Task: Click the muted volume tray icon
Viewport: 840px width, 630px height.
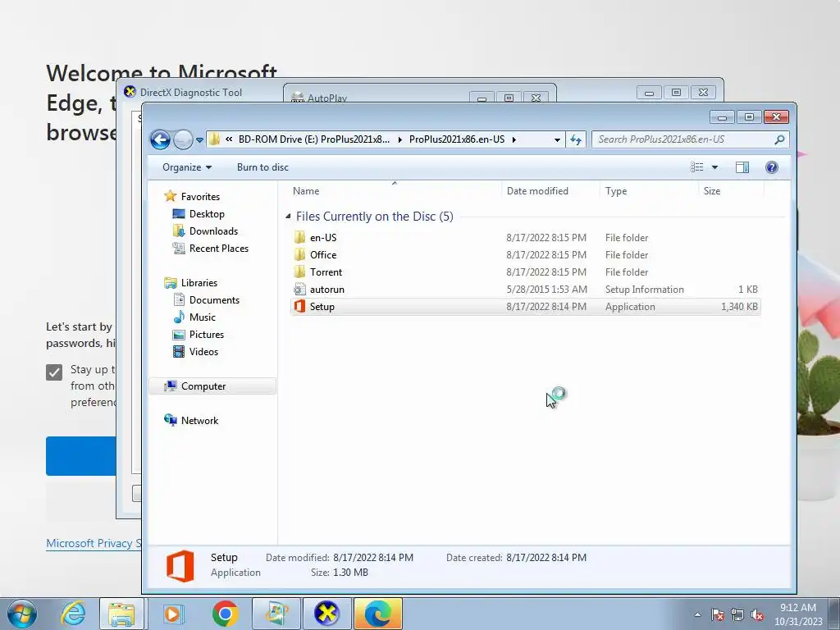Action: [x=757, y=614]
